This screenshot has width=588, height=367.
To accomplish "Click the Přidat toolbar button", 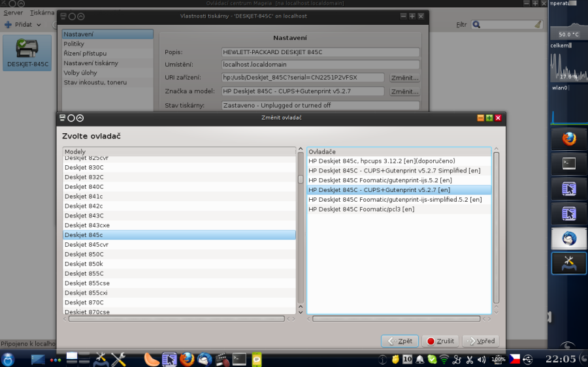I will pos(19,25).
